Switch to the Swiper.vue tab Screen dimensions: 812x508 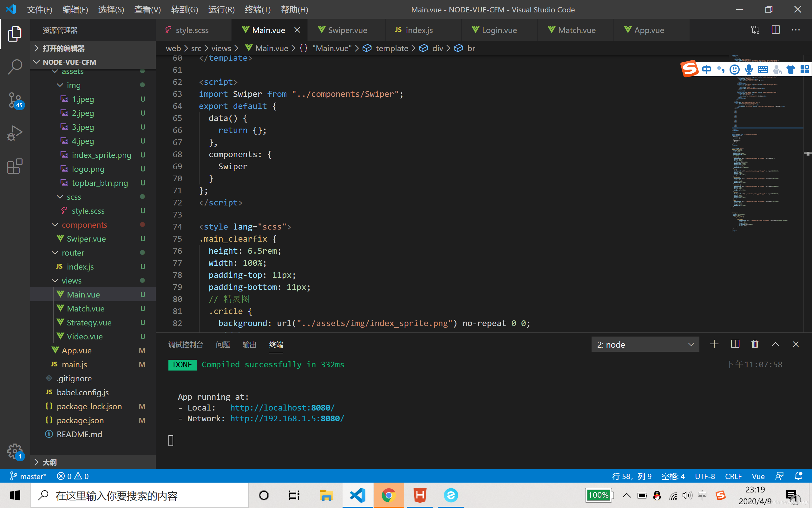tap(346, 30)
